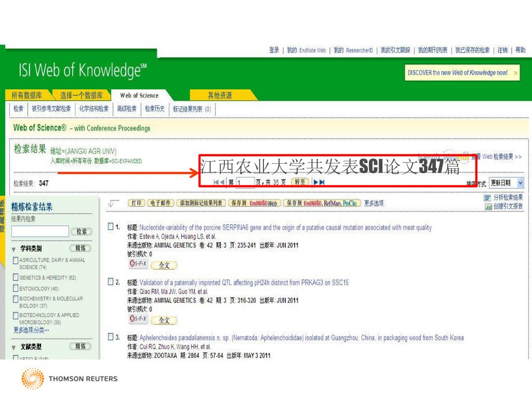Collapse the 文献类型 document type section
The image size is (532, 399).
(x=14, y=348)
